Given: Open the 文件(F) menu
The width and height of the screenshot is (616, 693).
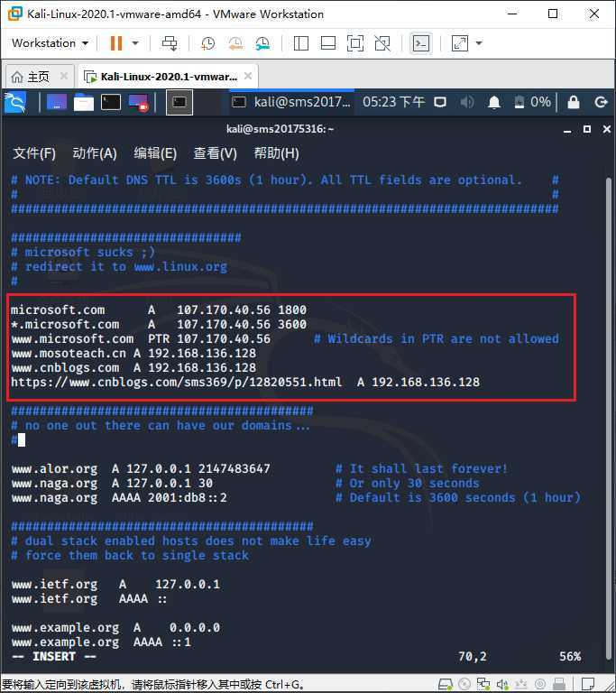Looking at the screenshot, I should 34,153.
